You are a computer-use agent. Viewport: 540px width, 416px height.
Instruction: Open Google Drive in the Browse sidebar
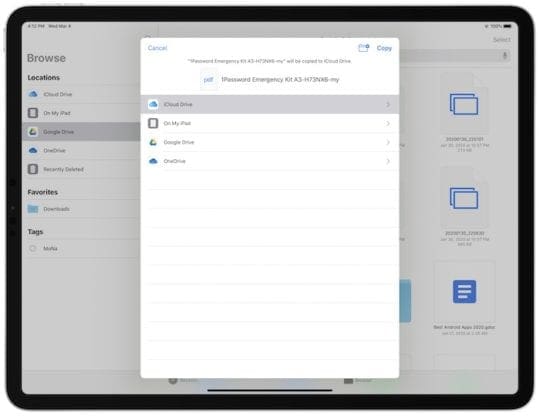pos(81,132)
